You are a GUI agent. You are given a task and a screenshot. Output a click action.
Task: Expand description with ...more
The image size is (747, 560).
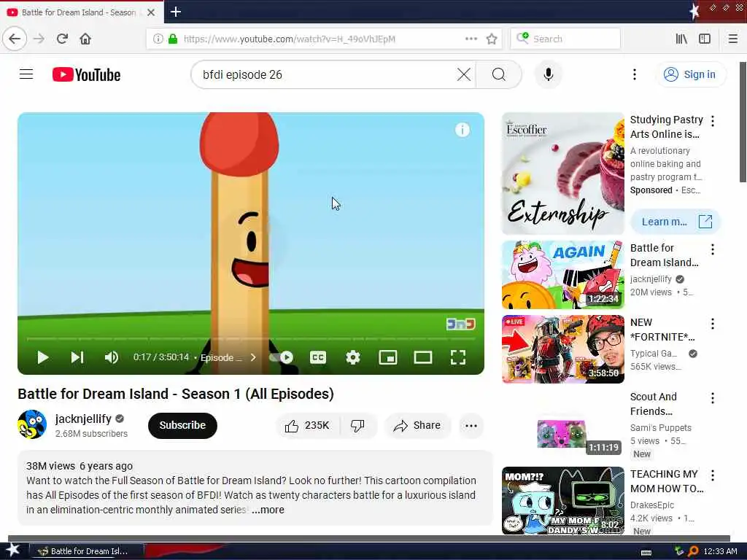click(268, 510)
